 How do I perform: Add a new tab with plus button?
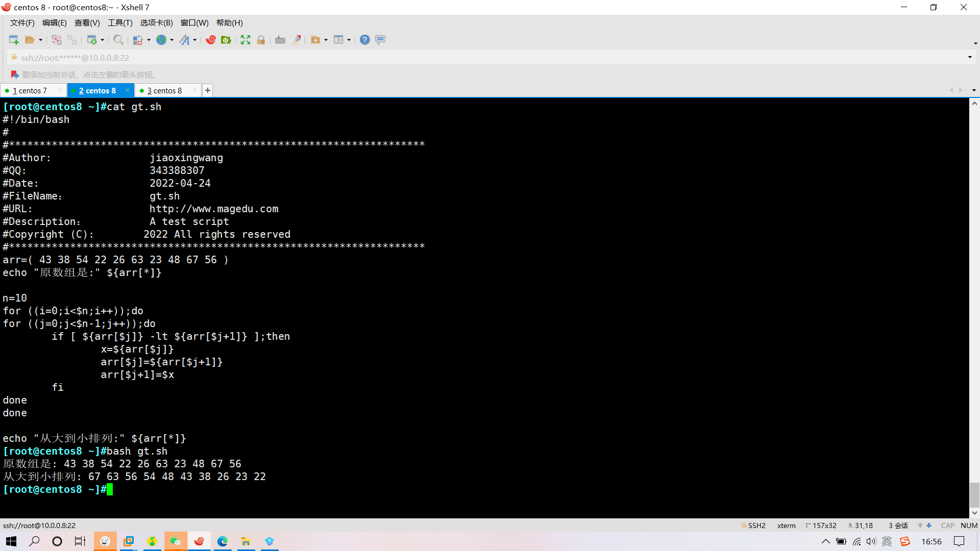coord(207,90)
